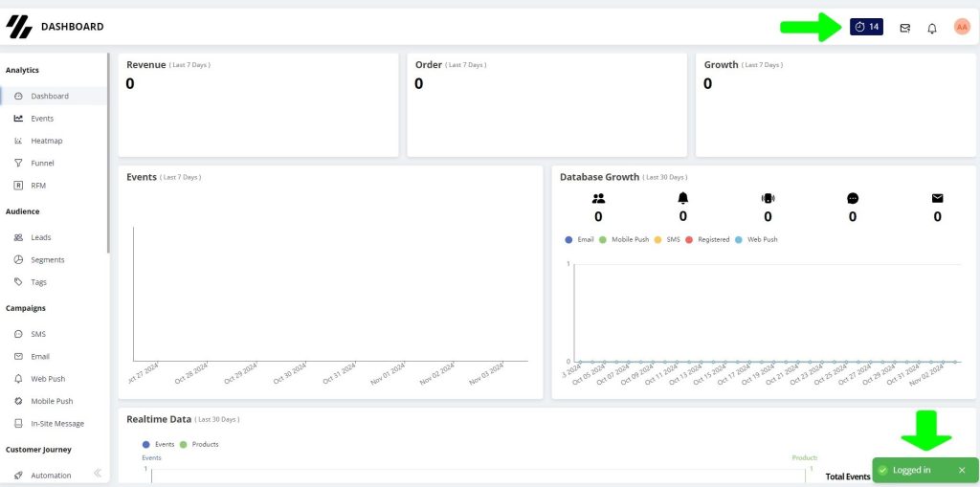The image size is (980, 487).
Task: Select the chat bubble icon in Database Growth
Action: 853,198
